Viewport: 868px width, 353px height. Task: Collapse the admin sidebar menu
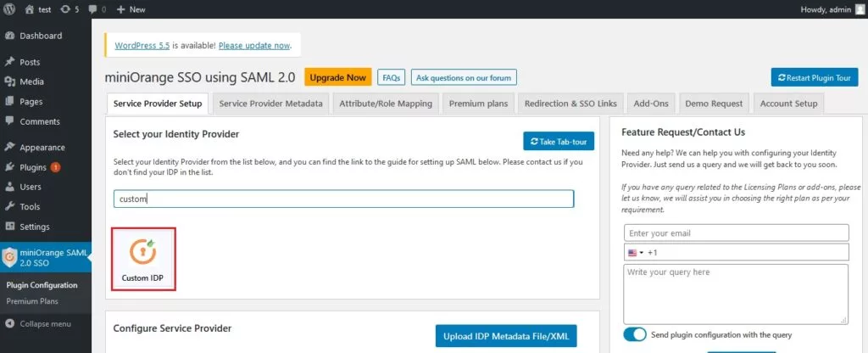coord(46,323)
